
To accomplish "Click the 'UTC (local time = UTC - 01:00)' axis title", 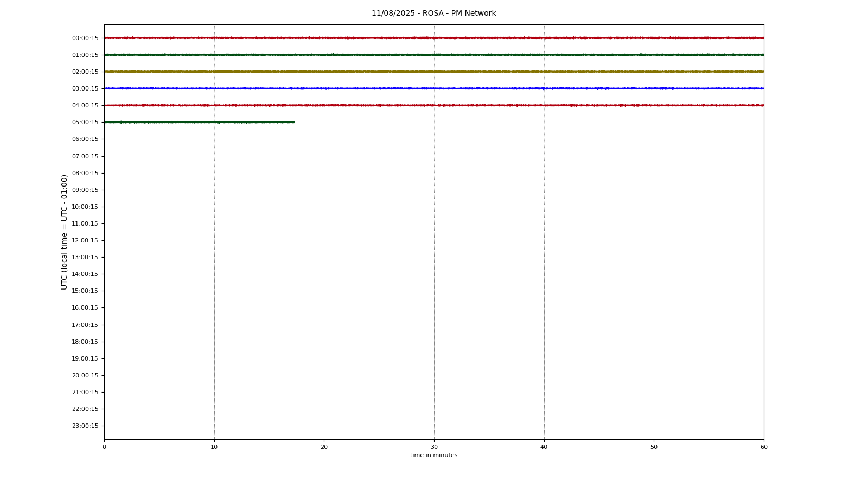I will 64,232.
